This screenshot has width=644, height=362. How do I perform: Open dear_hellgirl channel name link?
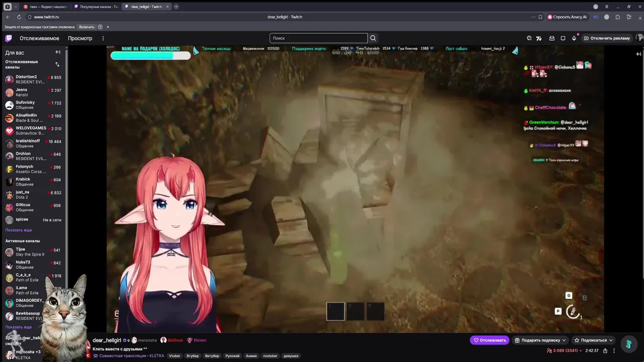pyautogui.click(x=107, y=340)
